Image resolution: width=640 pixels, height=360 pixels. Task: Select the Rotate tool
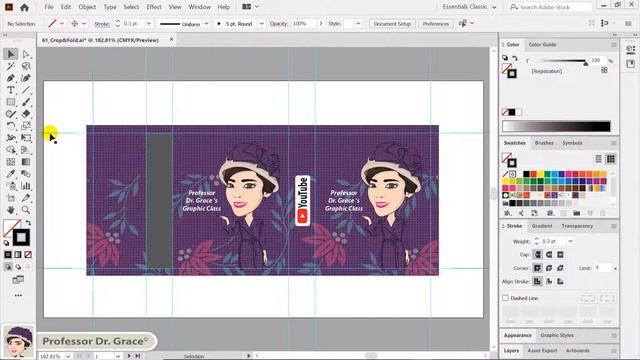11,126
